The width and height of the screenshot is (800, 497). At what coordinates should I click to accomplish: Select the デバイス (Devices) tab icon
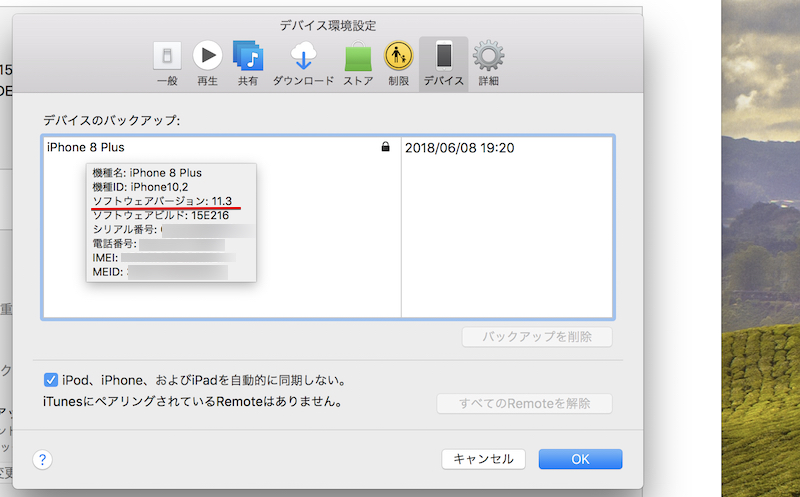coord(443,62)
